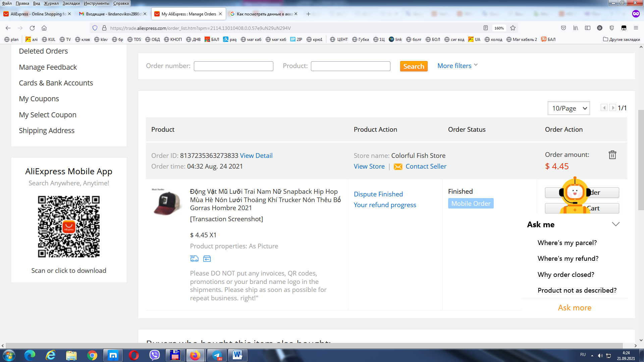This screenshot has height=362, width=644.
Task: Switch to the Gmail Входящие tab
Action: [112, 14]
